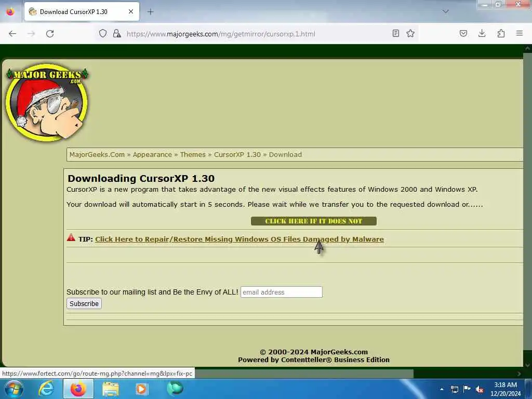Open tracking protection shield icon

[103, 33]
